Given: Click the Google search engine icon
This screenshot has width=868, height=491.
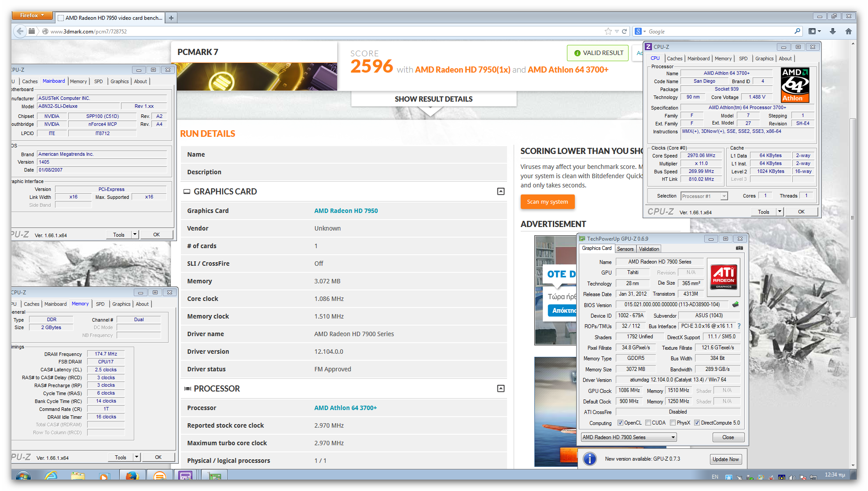Looking at the screenshot, I should click(638, 31).
